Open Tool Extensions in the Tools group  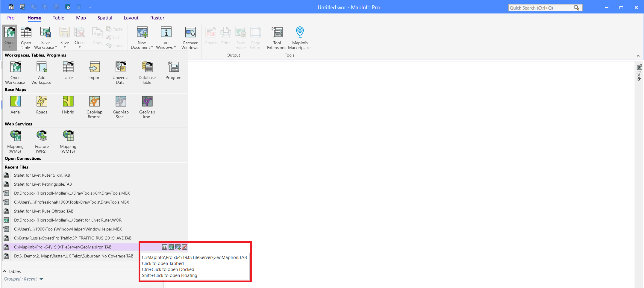[277, 38]
